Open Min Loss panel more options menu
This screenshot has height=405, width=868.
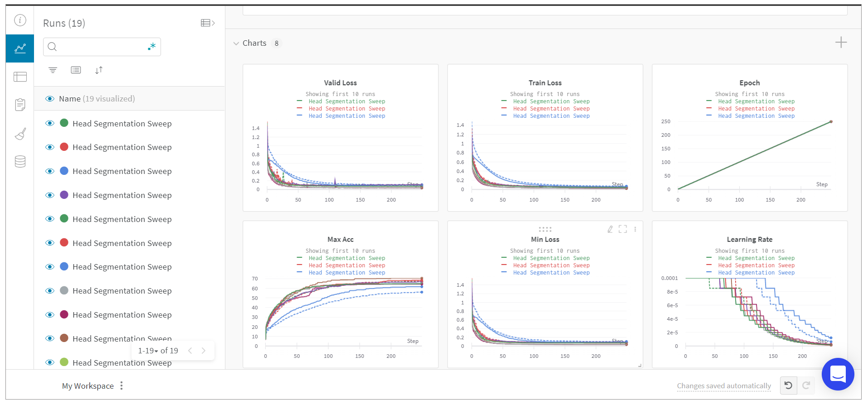[x=635, y=229]
